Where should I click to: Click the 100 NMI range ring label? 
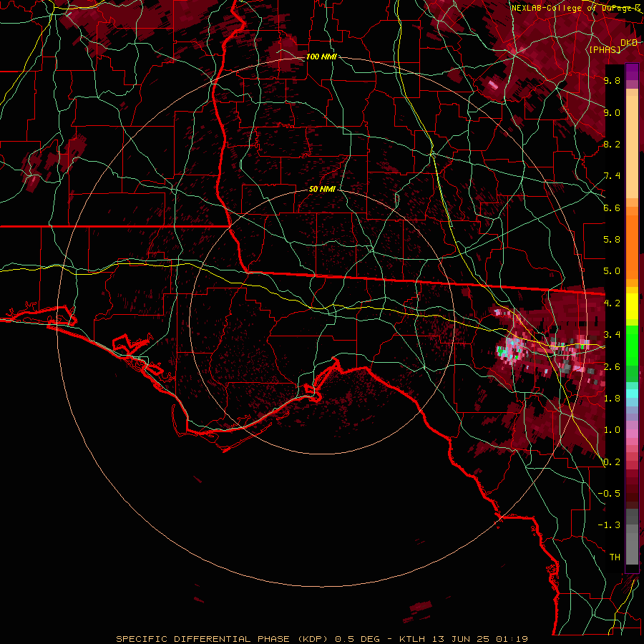tap(321, 57)
